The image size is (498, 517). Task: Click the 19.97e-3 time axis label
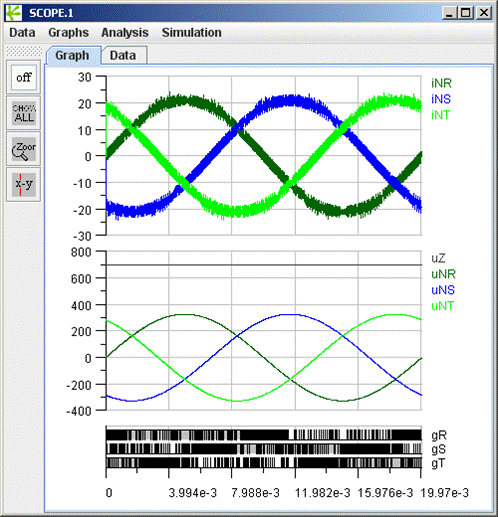(x=445, y=493)
